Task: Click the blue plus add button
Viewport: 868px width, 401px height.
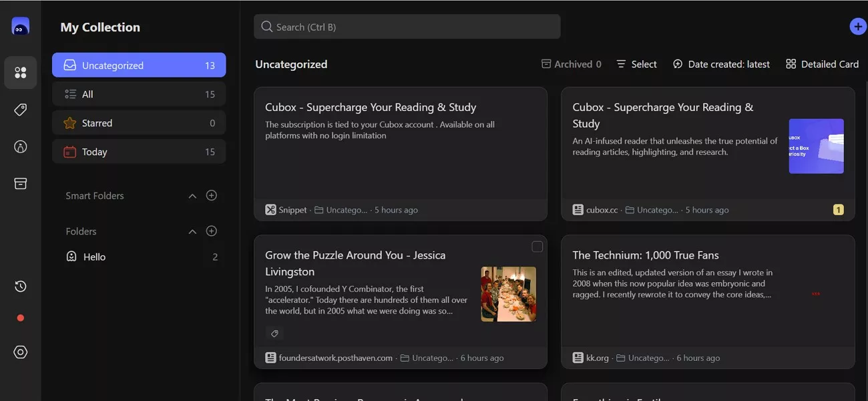Action: point(858,27)
